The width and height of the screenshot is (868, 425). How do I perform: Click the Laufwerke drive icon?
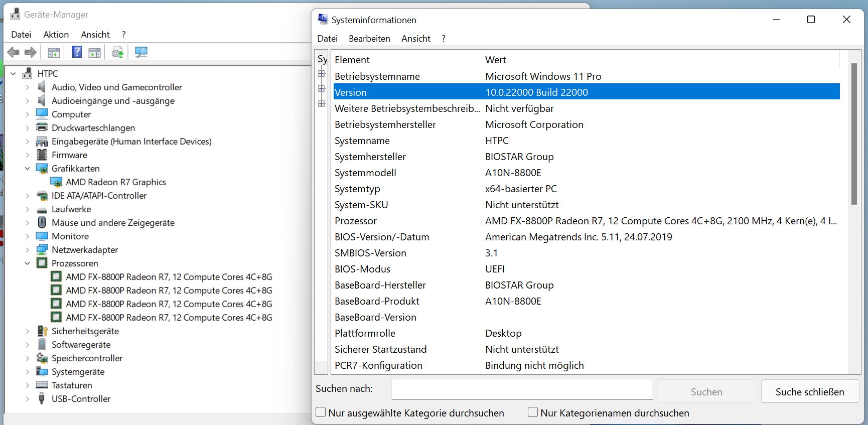[x=42, y=210]
